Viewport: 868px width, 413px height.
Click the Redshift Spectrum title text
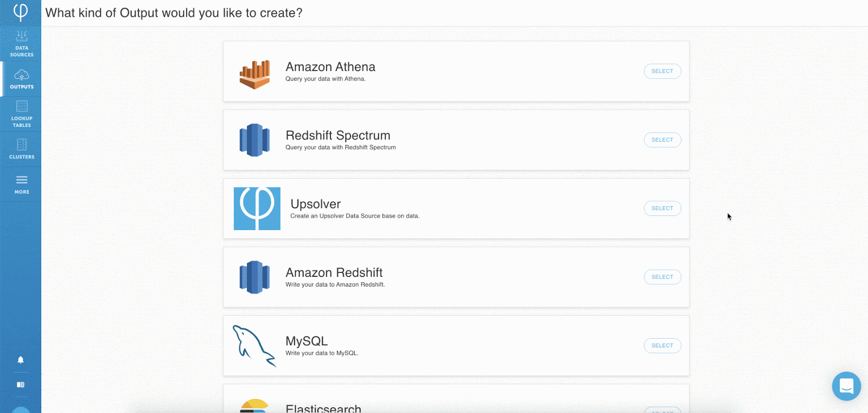coord(338,136)
